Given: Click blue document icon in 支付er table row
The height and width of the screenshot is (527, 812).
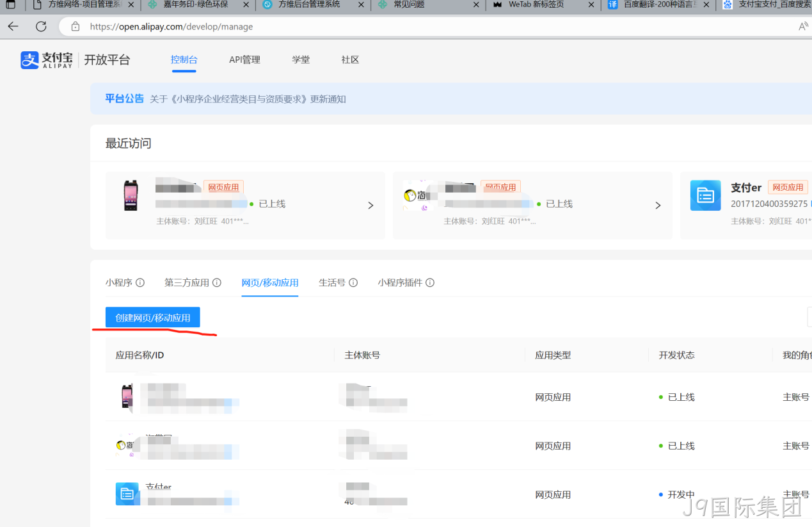Looking at the screenshot, I should [127, 494].
